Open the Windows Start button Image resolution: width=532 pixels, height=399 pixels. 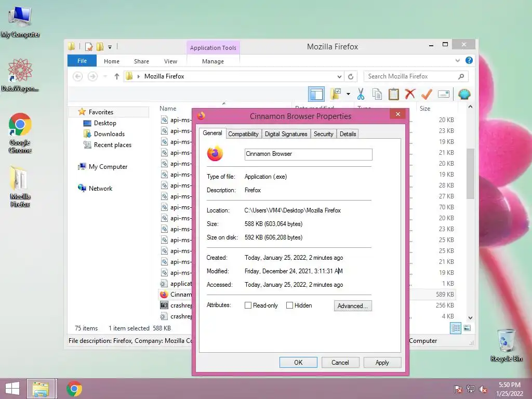pos(12,389)
